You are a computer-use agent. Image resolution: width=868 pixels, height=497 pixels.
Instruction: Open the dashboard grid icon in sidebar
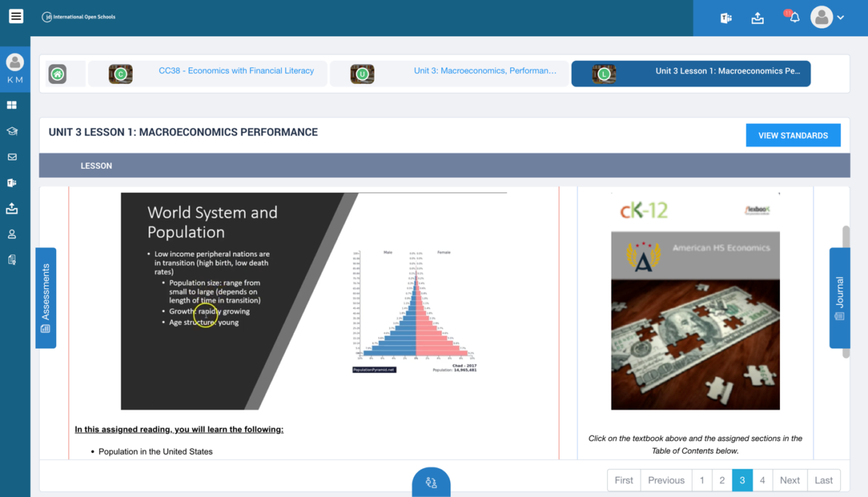click(12, 105)
